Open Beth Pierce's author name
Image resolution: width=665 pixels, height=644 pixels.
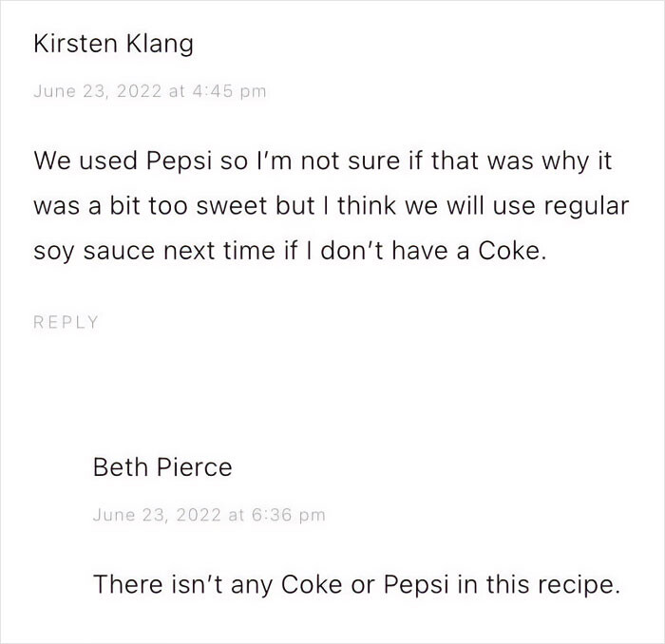162,467
